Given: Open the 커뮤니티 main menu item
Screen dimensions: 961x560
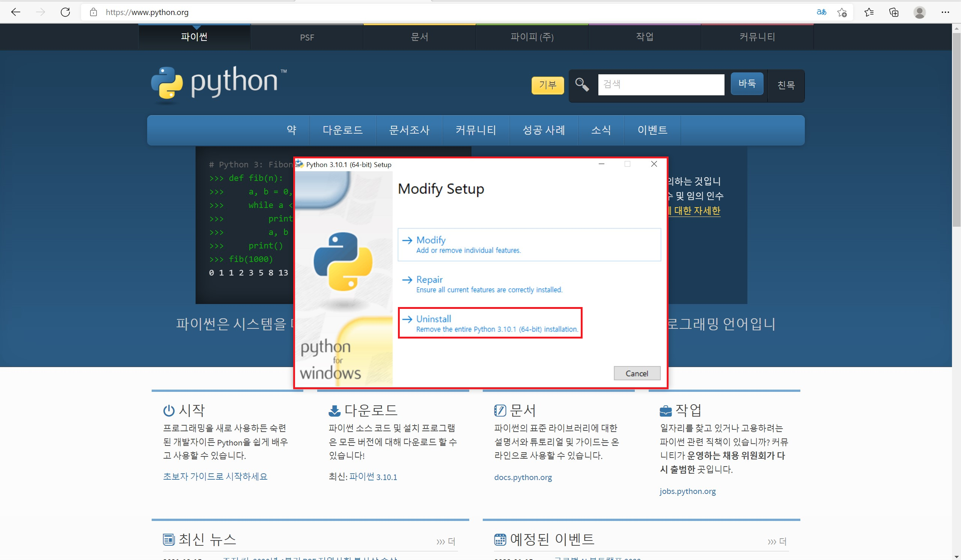Looking at the screenshot, I should [476, 130].
